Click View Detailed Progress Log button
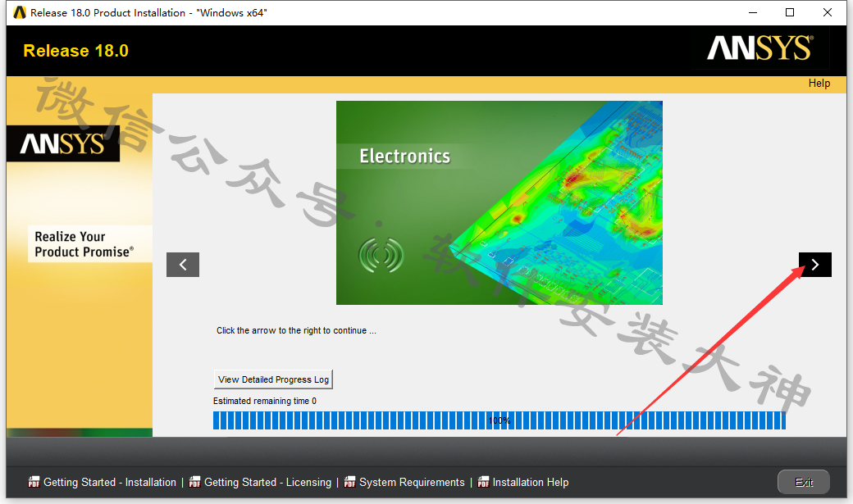Viewport: 853px width, 504px height. [x=273, y=379]
